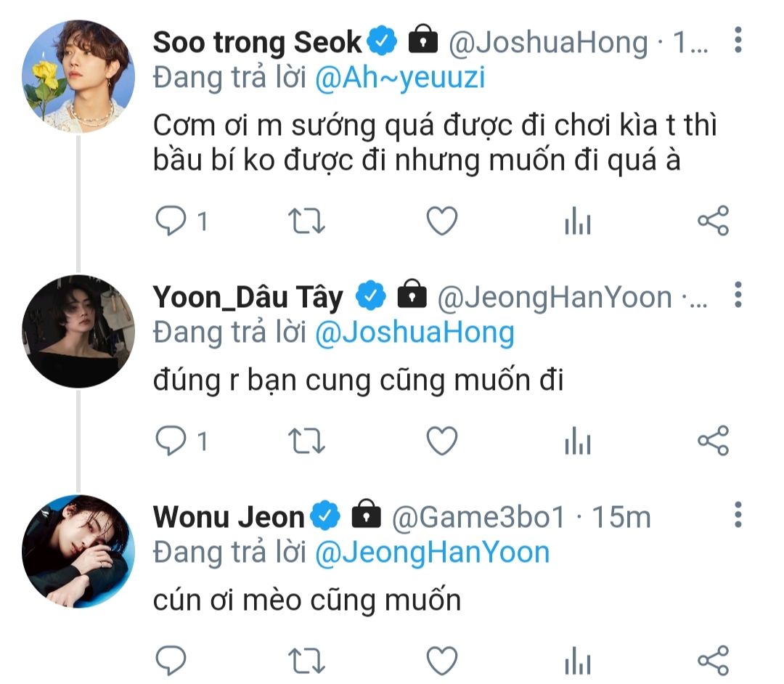This screenshot has height=684, width=784.
Task: Open Soo trong Seok's profile picture
Action: (x=78, y=76)
